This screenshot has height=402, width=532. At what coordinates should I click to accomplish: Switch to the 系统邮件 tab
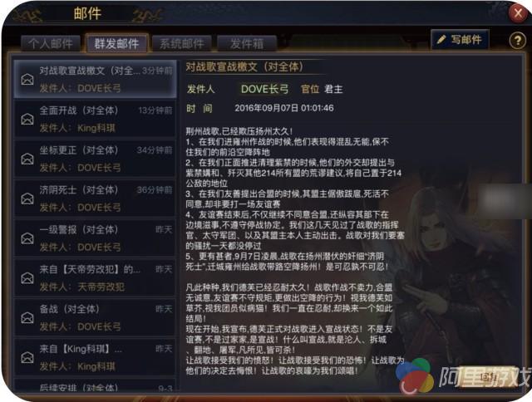coord(182,44)
